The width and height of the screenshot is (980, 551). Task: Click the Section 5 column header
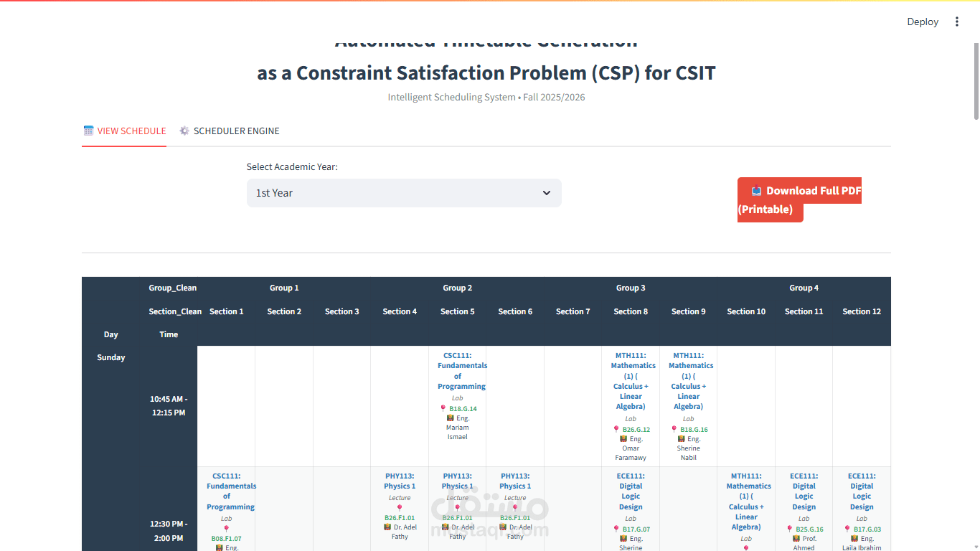458,311
